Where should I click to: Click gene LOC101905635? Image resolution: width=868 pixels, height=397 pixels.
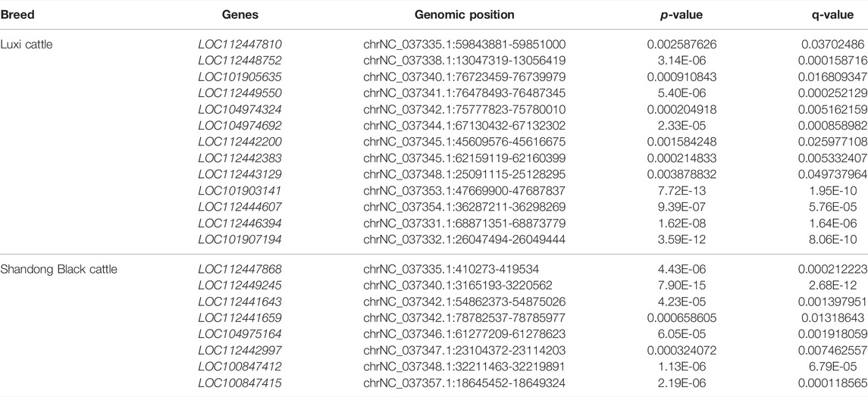(x=240, y=77)
